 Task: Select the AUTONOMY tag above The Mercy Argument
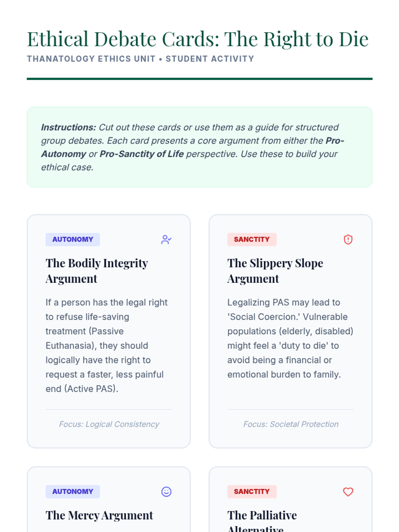[72, 491]
